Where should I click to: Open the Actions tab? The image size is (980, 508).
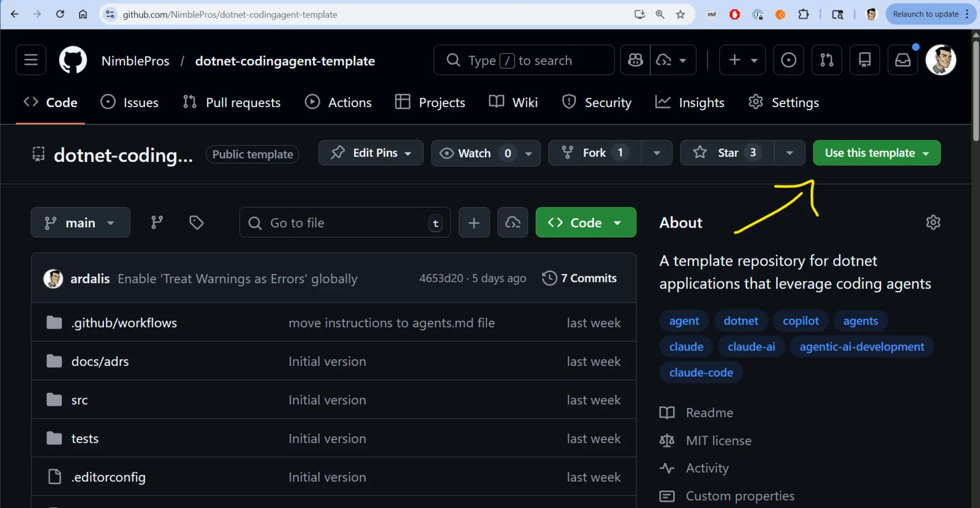point(338,102)
